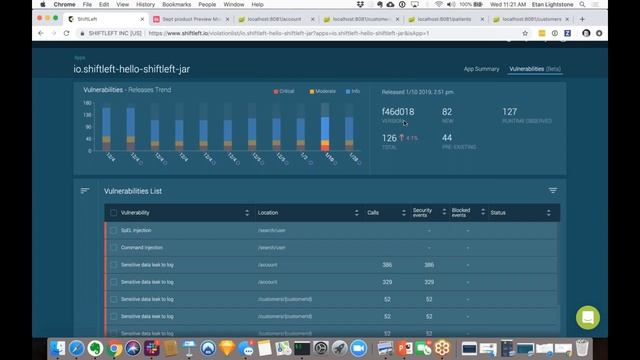Open the SQL injection vulnerability entry
Viewport: 640px width, 360px height.
tap(136, 230)
